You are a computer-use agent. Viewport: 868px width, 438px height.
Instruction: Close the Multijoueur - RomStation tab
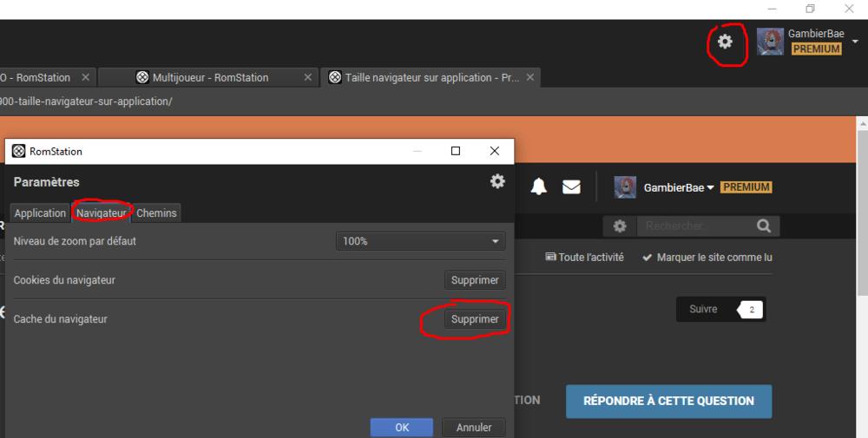click(x=307, y=77)
